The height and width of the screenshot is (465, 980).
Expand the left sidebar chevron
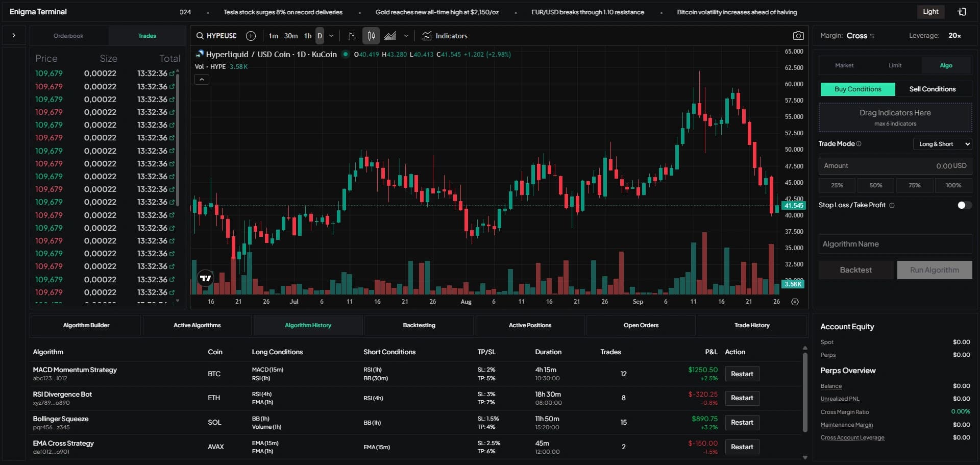coord(14,36)
